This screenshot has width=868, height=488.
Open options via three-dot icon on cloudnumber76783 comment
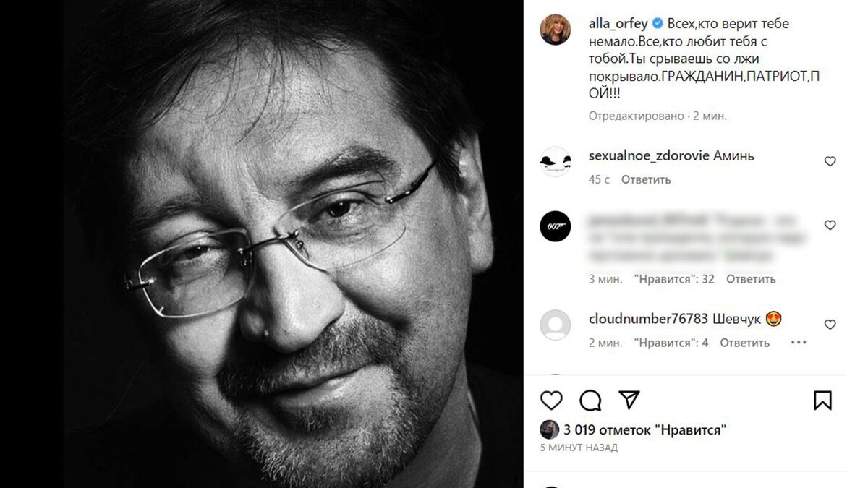tap(798, 342)
